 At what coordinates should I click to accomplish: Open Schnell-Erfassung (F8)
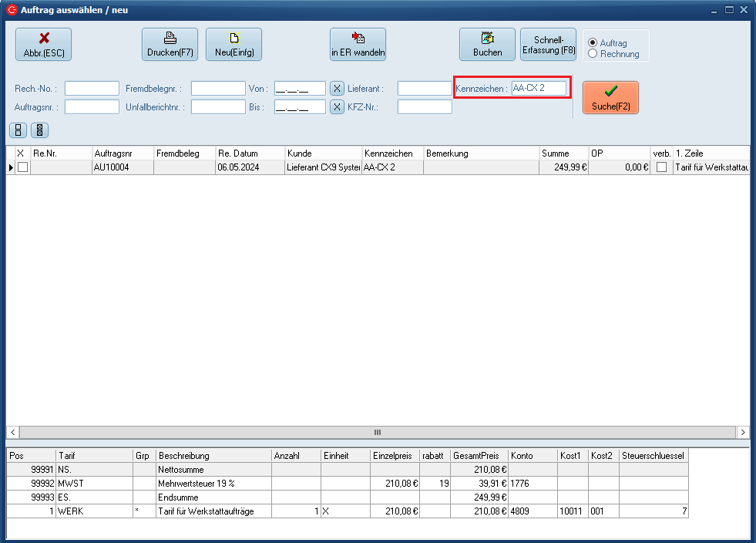pos(548,45)
